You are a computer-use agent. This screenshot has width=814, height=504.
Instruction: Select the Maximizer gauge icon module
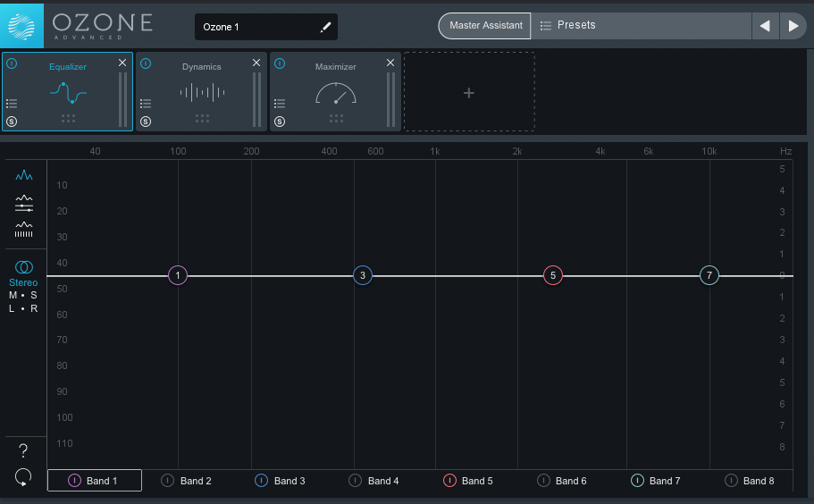tap(336, 94)
